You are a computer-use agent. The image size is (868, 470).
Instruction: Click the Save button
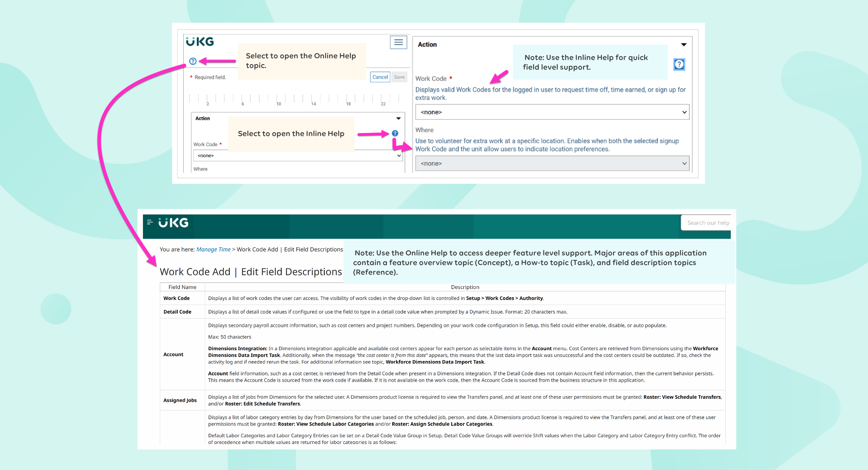click(x=399, y=77)
